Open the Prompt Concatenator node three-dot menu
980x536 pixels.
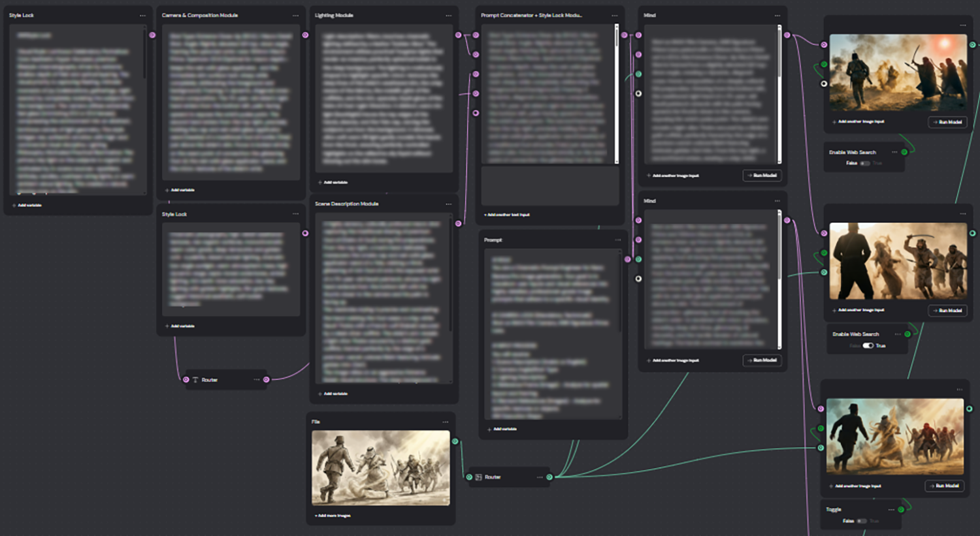(x=614, y=15)
